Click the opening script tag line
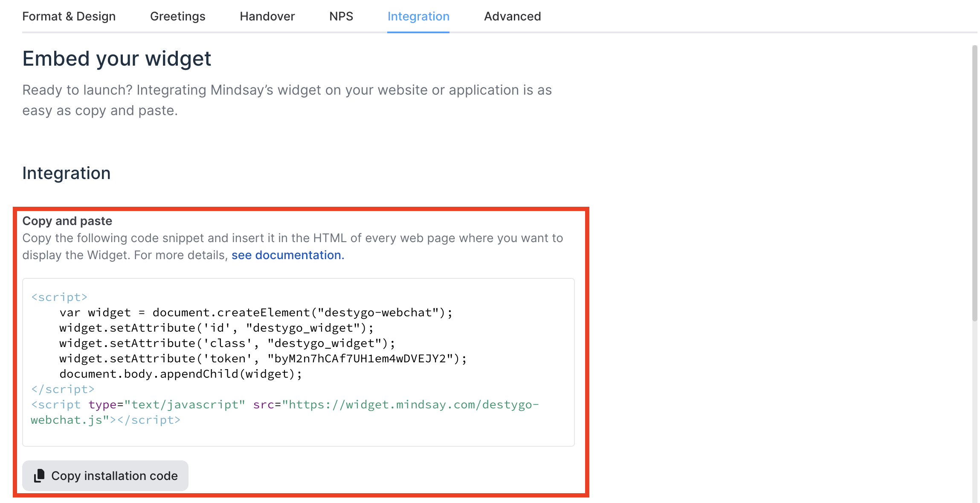 [59, 297]
